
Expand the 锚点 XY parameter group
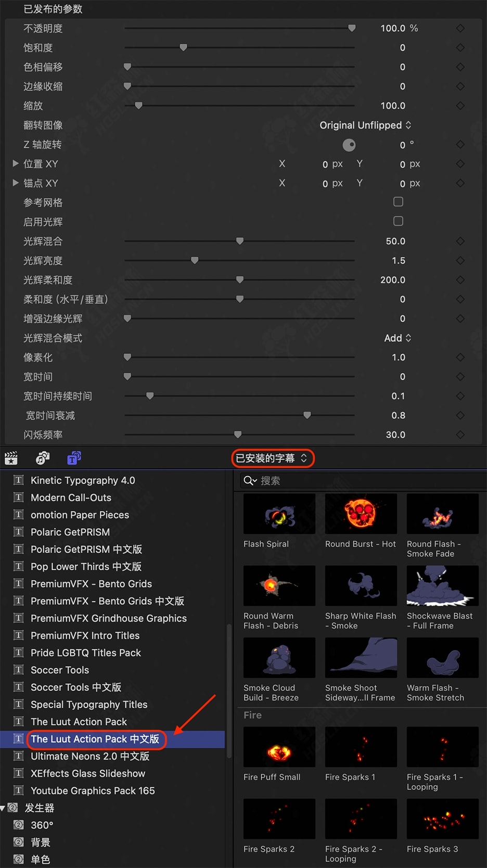[16, 183]
